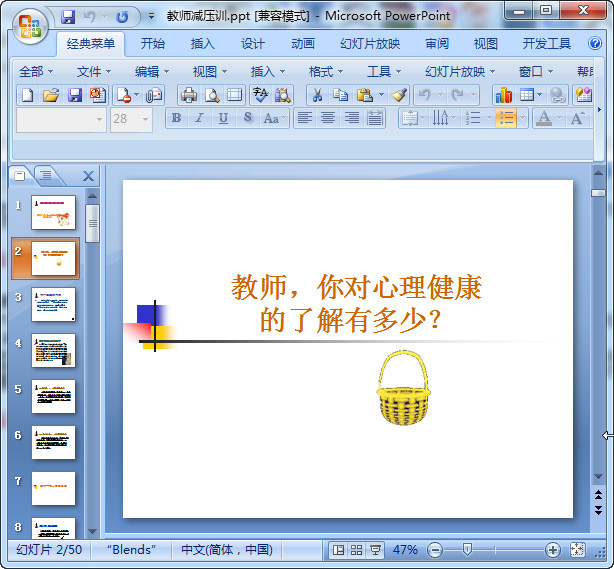Open the 格式 classic menu

[326, 72]
